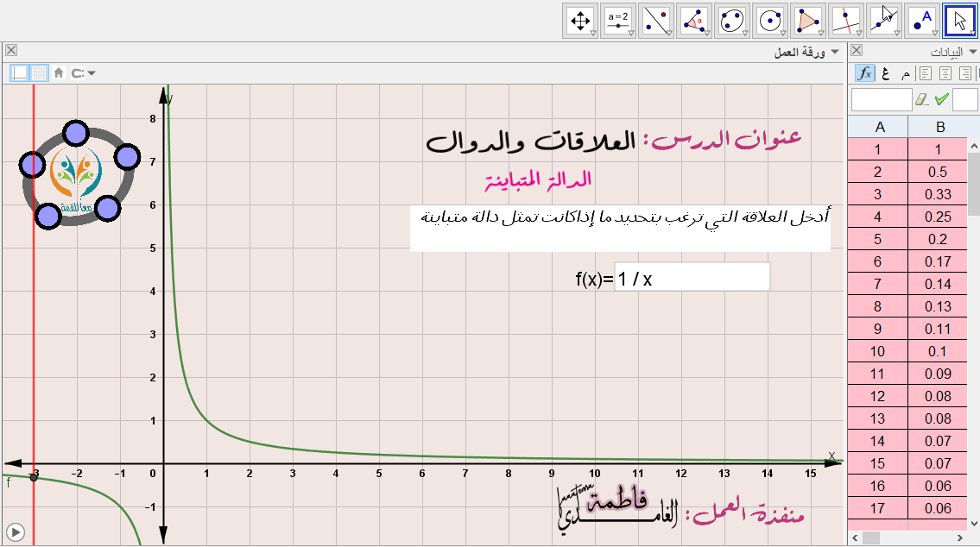Select the Circle with Center through Point tool
This screenshot has width=980, height=547.
[770, 22]
